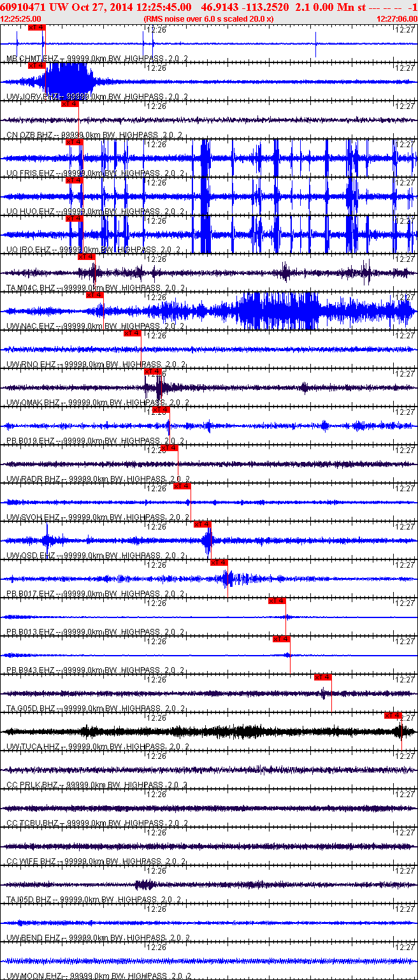The width and height of the screenshot is (418, 980).
Task: Select the red pick marker on PB B017 trace
Action: 219,563
